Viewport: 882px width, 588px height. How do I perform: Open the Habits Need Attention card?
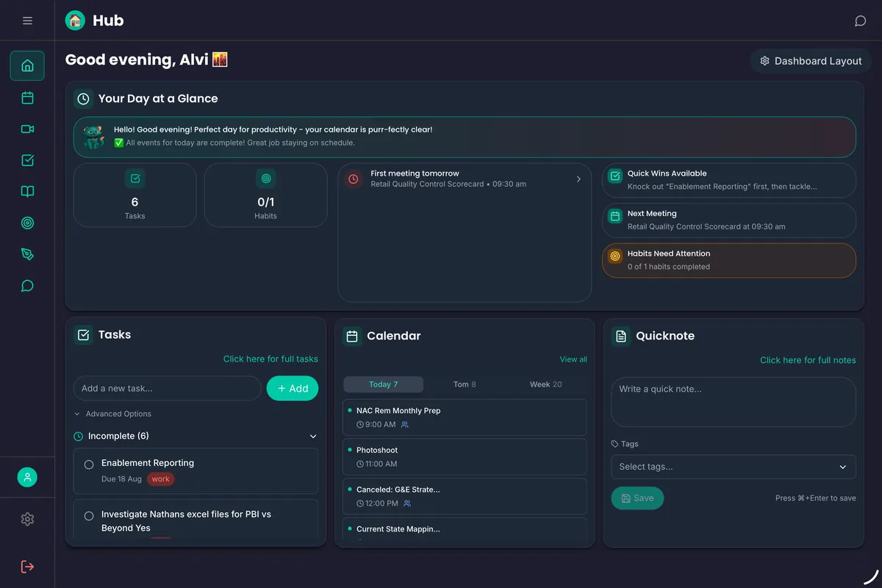point(729,260)
